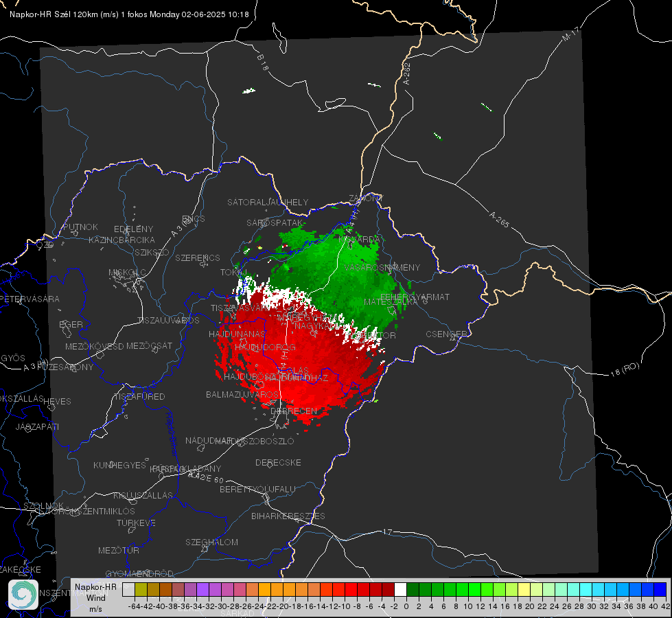Click the M-17 road label

click(570, 34)
